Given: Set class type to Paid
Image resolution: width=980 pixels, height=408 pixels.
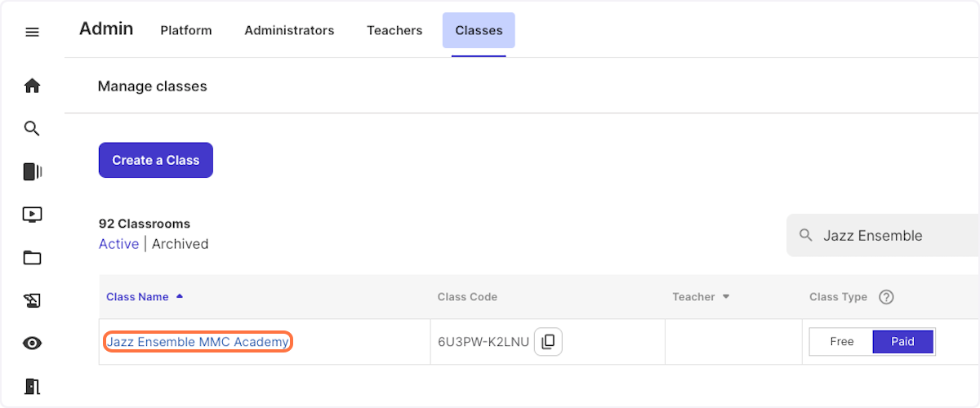Looking at the screenshot, I should click(x=902, y=342).
